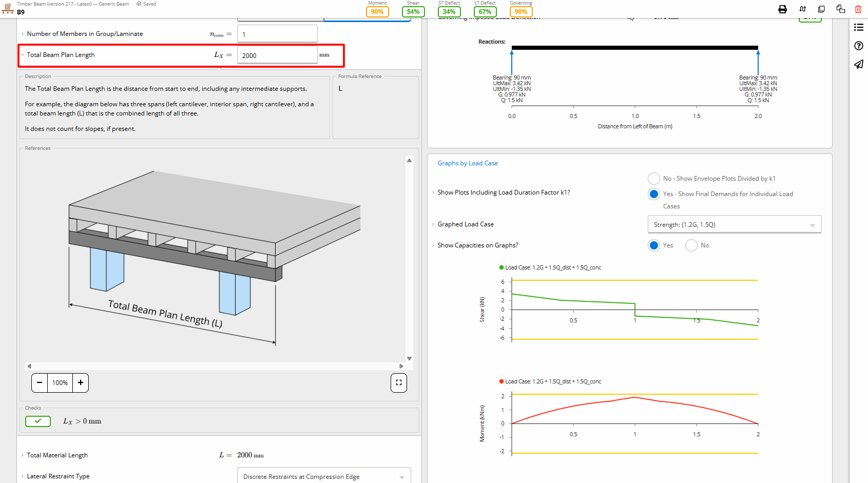Click the copy-to-folder icon

pos(840,9)
